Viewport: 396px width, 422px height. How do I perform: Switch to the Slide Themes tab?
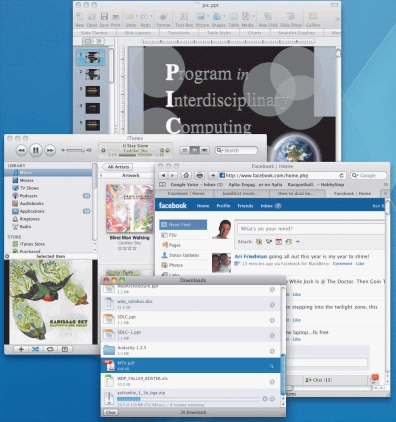pyautogui.click(x=94, y=33)
